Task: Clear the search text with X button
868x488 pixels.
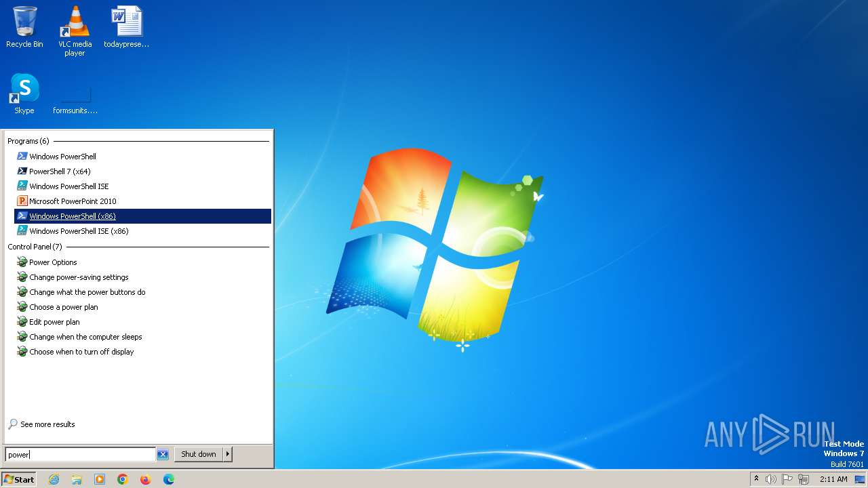Action: point(163,455)
